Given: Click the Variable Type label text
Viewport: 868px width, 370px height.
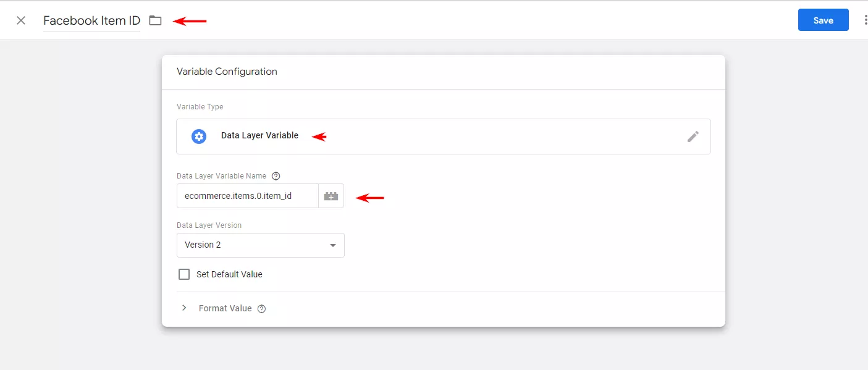Looking at the screenshot, I should (x=200, y=107).
